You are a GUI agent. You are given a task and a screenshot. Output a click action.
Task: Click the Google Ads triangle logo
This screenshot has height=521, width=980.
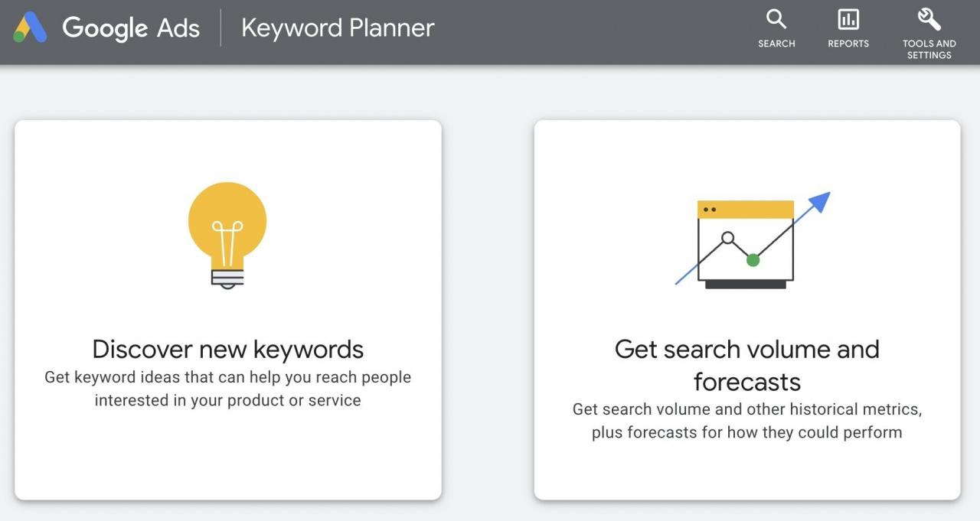pos(31,28)
